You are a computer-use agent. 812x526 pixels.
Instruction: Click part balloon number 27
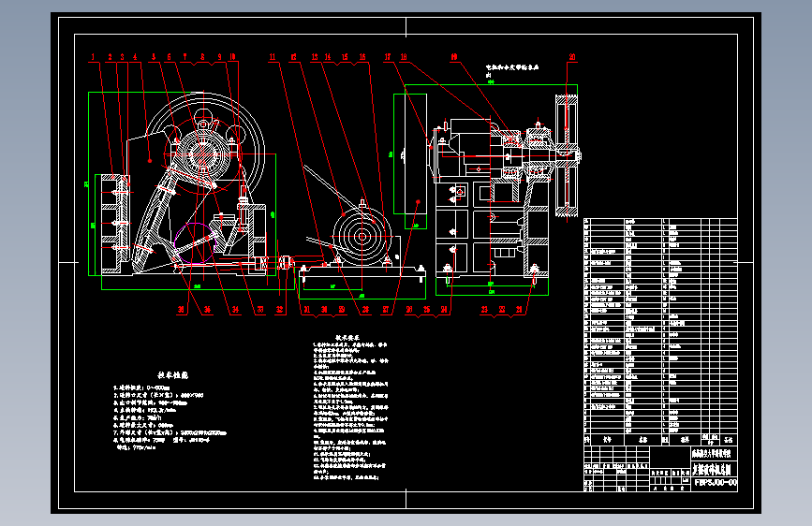pos(385,310)
